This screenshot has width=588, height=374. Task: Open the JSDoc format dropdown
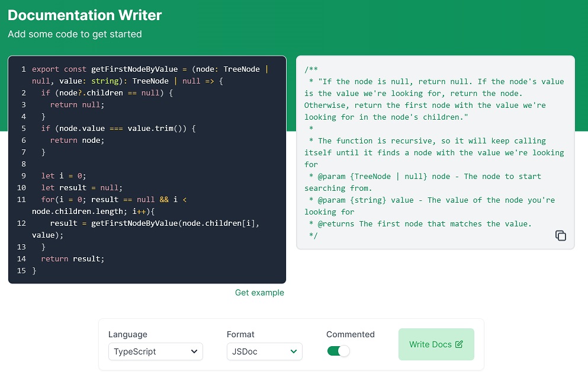pyautogui.click(x=264, y=351)
